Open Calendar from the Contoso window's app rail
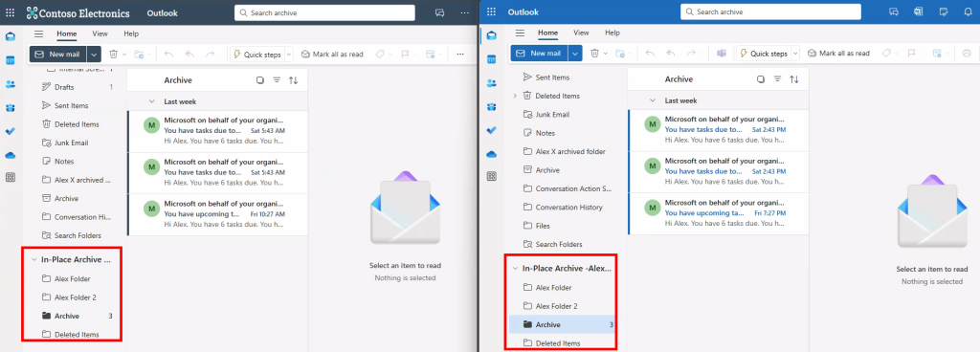Screen dimensions: 980x352 click(10, 60)
